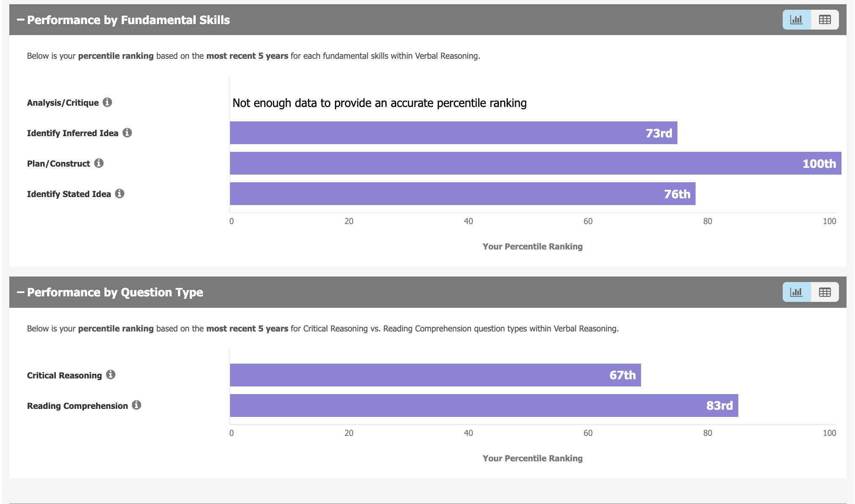Click info icon beside Identify Inferred Idea
The width and height of the screenshot is (855, 504).
127,133
